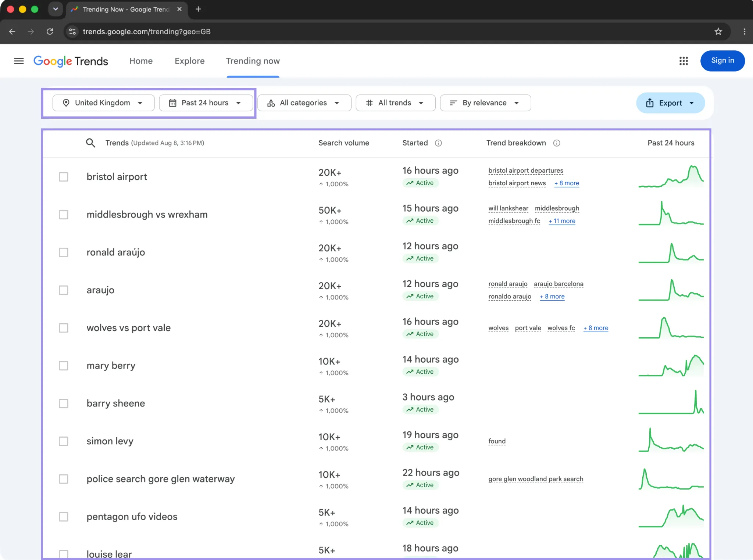The image size is (753, 560).
Task: Open a new browser tab
Action: click(198, 9)
